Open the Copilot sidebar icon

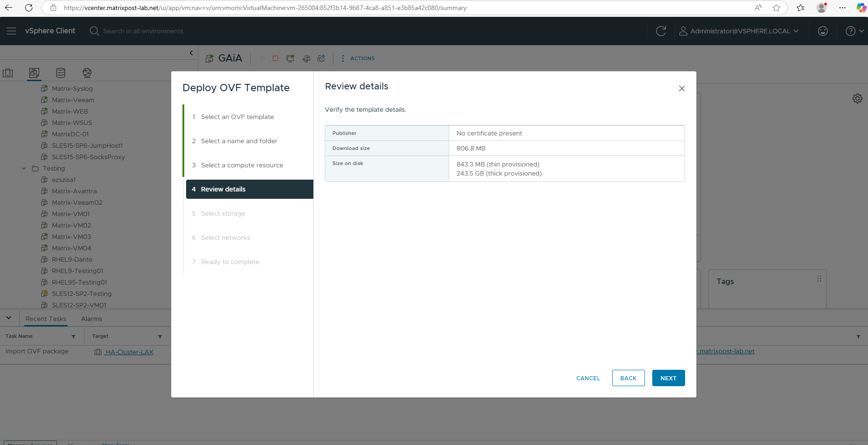[861, 8]
